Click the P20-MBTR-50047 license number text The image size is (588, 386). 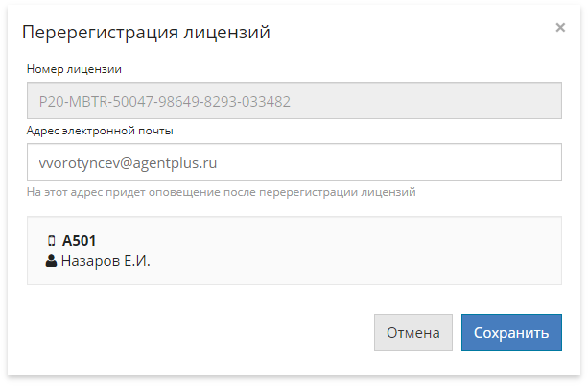165,102
